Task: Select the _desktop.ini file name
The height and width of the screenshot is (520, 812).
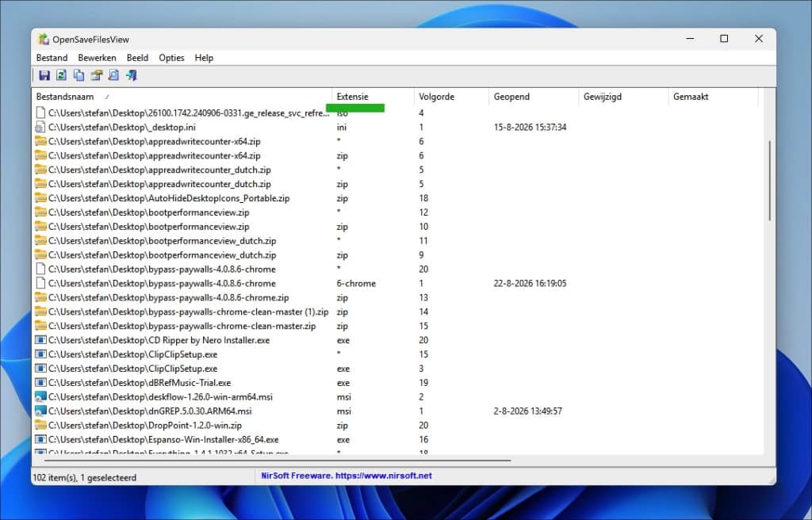Action: click(x=122, y=128)
